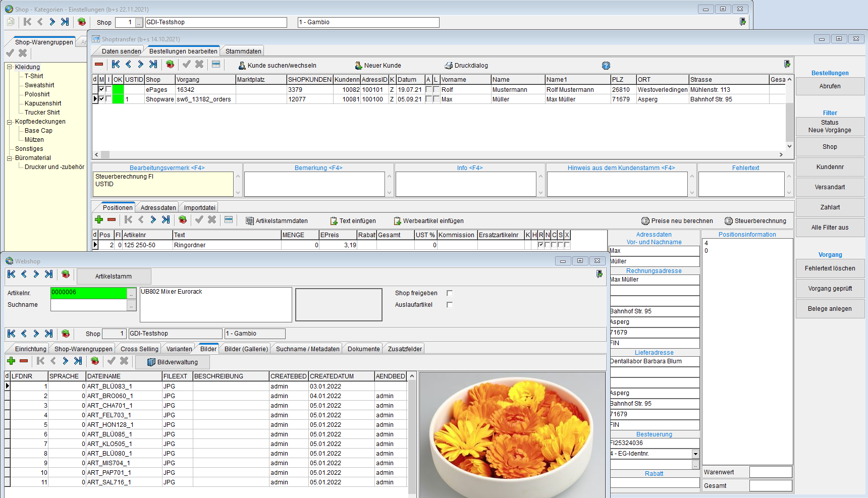Click Preise neu berechnen icon
Screen dimensions: 868x498
(x=645, y=221)
